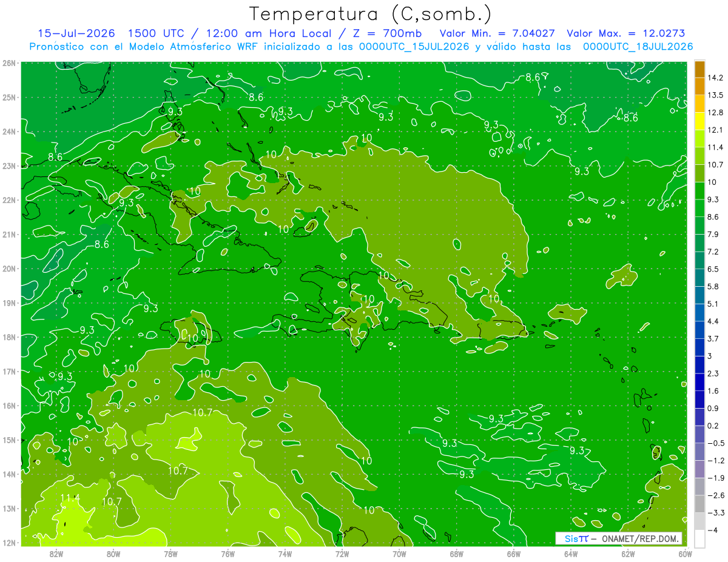Click the 26N latitude axis label
Screen dimensions: 728x562
coord(8,62)
